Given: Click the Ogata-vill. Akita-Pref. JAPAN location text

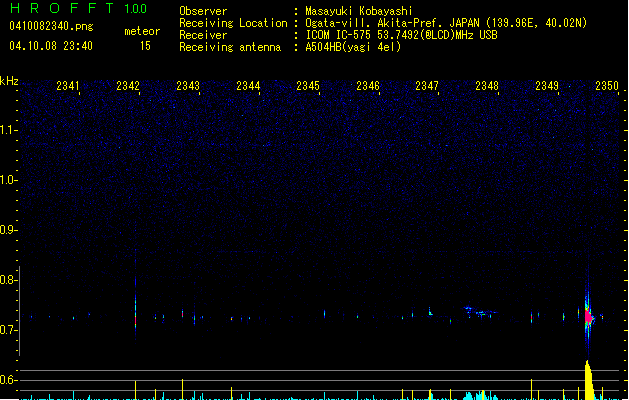Looking at the screenshot, I should coord(392,23).
